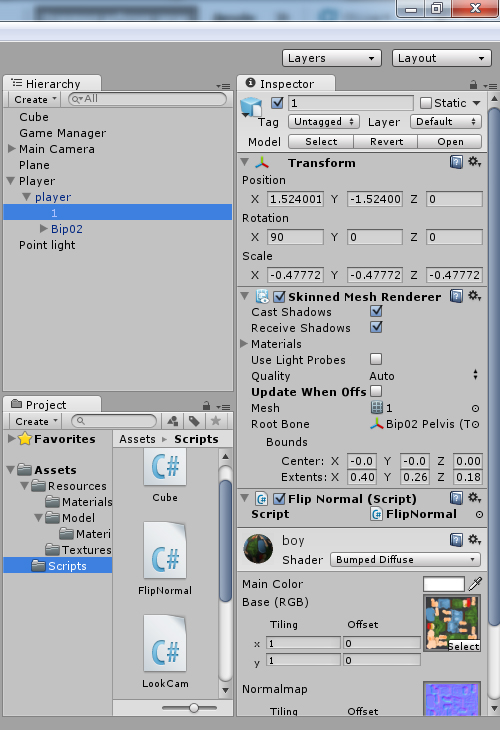Uncheck Receive Shadows
The image size is (500, 730).
376,327
